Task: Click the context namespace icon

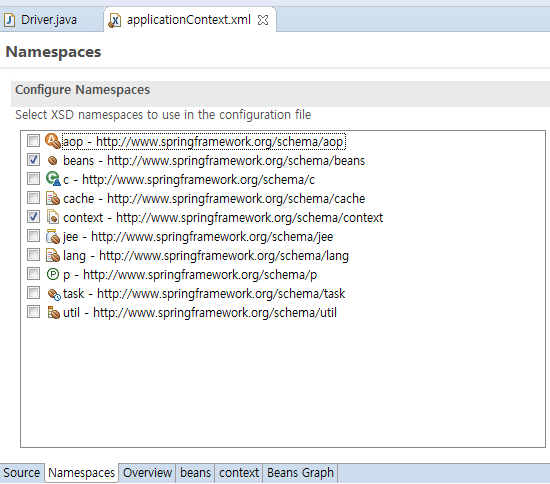Action: (x=53, y=217)
